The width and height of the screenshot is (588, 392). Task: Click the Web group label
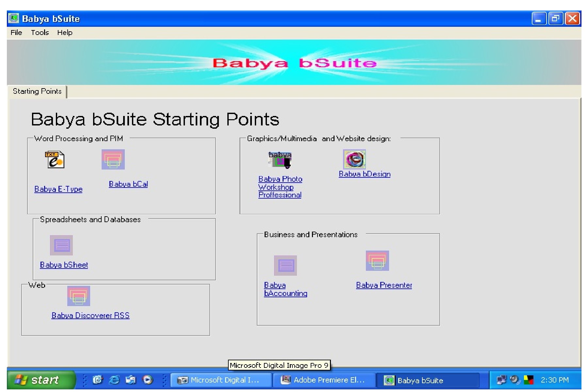coord(37,285)
